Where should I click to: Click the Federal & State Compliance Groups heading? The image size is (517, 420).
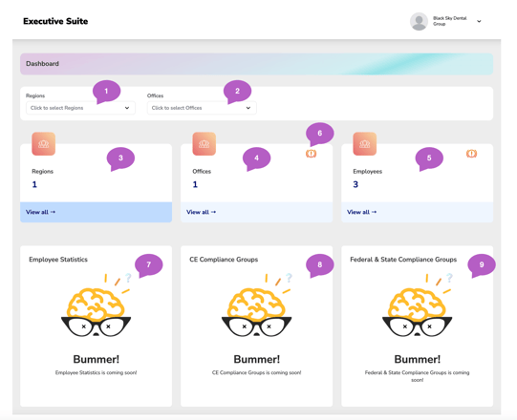403,260
